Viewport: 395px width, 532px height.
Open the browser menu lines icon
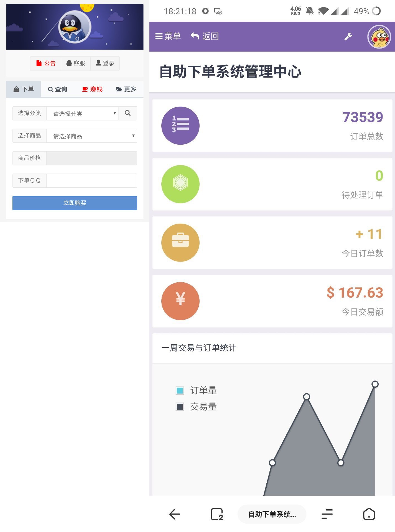[x=327, y=514]
